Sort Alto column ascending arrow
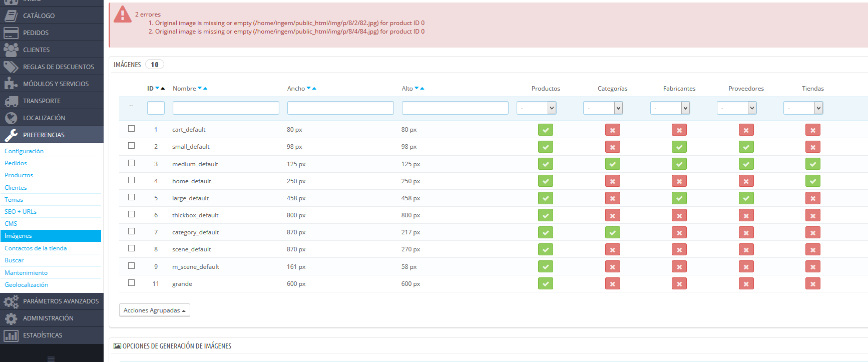The width and height of the screenshot is (868, 362). [422, 88]
